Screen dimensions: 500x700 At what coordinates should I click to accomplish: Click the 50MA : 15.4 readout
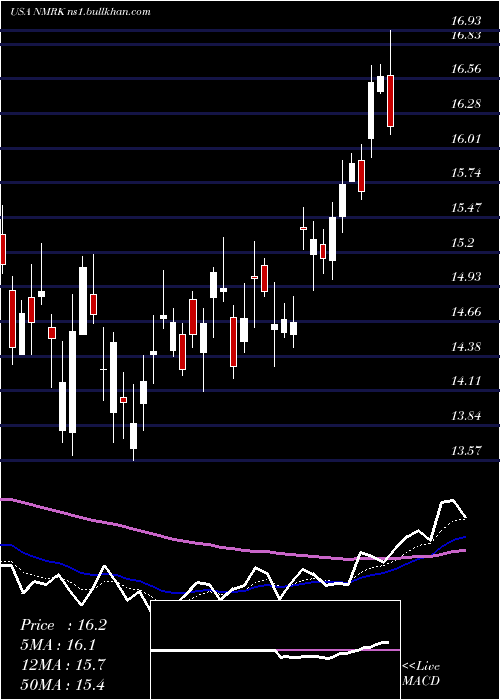(63, 684)
